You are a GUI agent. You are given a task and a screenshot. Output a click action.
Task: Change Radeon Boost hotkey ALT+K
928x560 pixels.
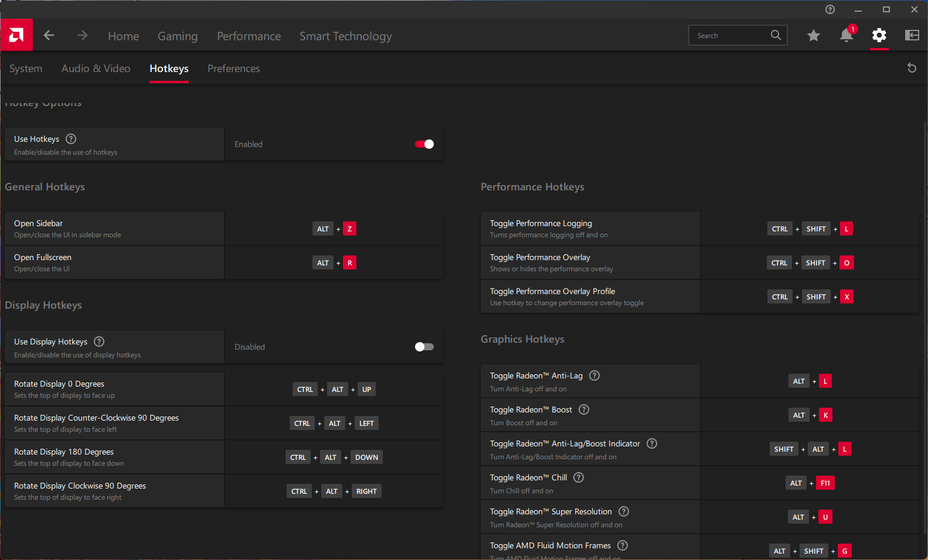pos(810,415)
